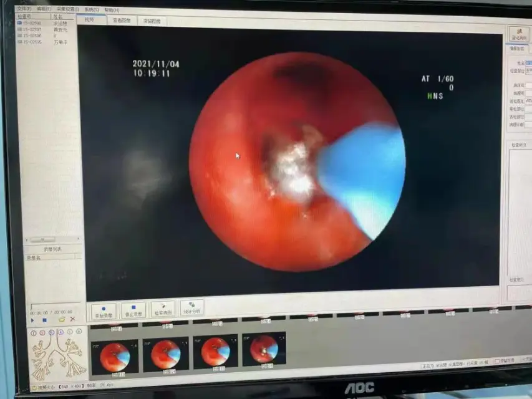Click the name (姓名) field in the report panel
Screen dimensions: 532x399
[529, 63]
